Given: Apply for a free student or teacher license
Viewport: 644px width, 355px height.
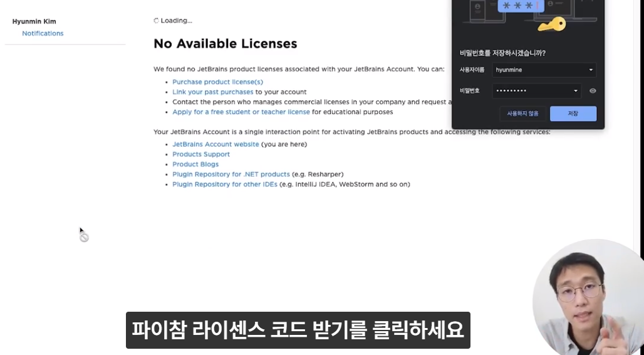Looking at the screenshot, I should [241, 112].
